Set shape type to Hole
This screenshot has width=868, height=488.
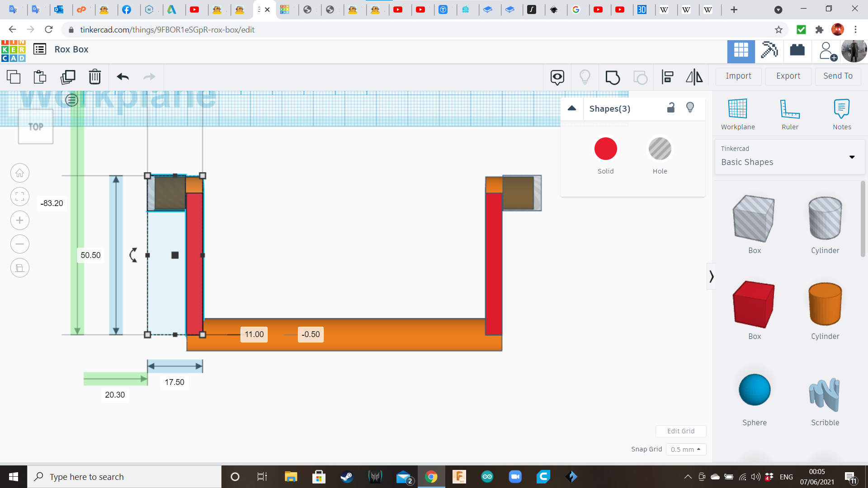click(x=660, y=149)
